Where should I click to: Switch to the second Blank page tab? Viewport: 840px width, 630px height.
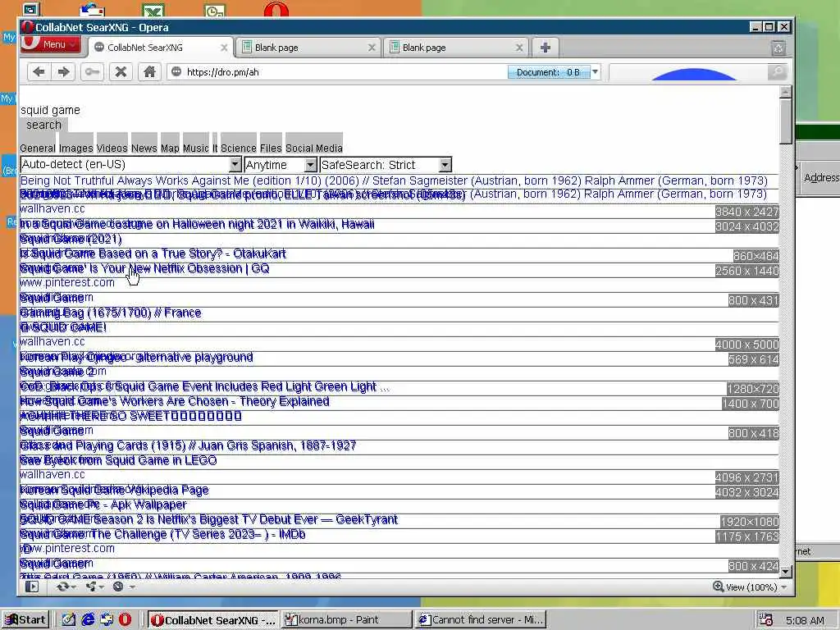tap(456, 48)
